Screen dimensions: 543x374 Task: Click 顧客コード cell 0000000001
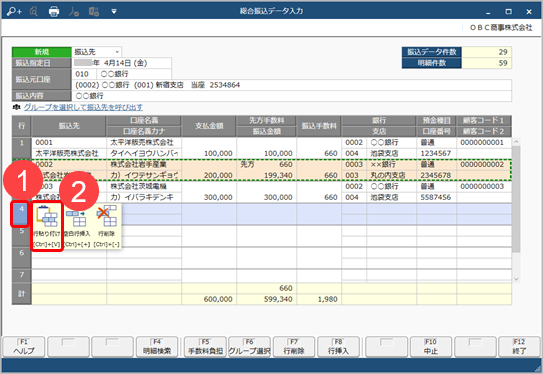(484, 143)
